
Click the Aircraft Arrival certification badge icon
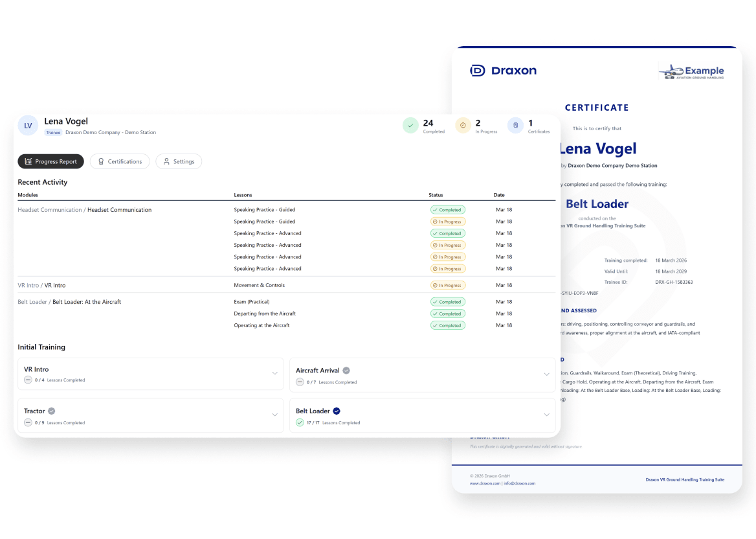click(x=346, y=371)
